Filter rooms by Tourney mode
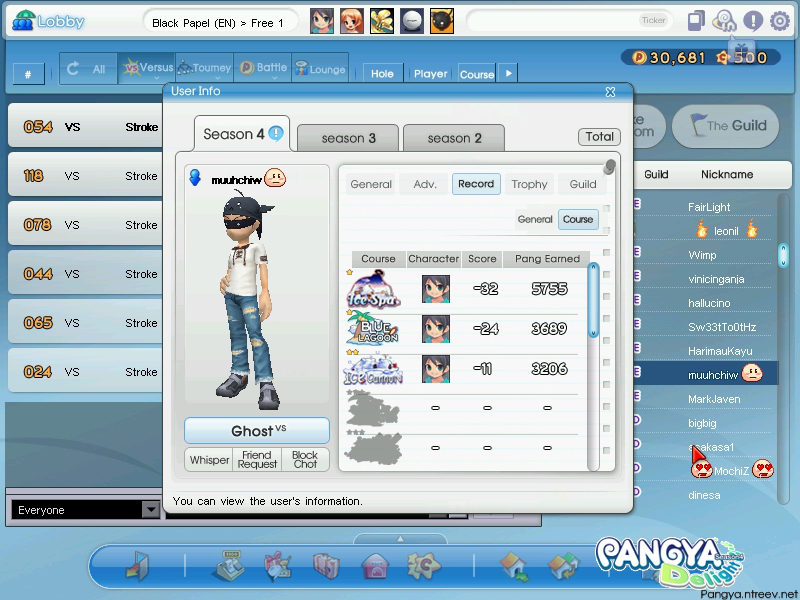 tap(205, 68)
